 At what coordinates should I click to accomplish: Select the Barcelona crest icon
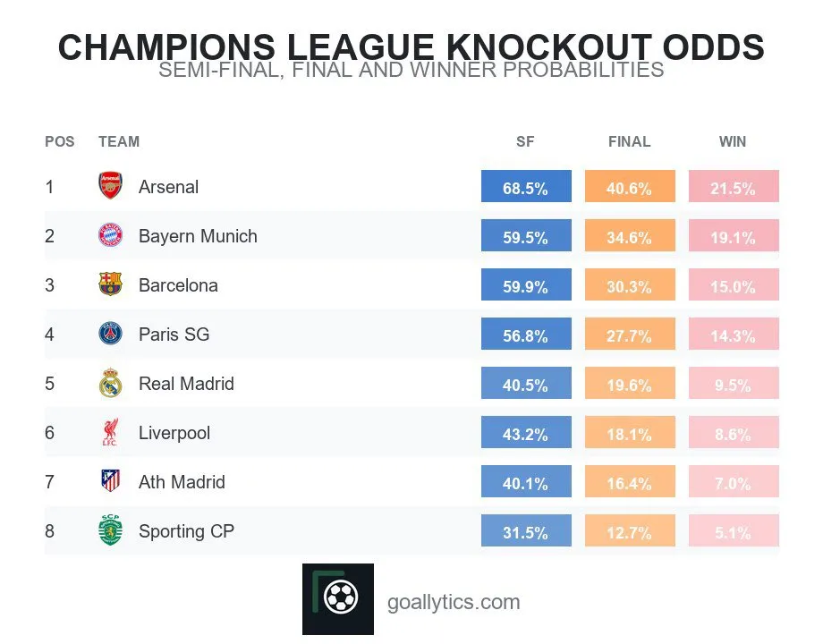(x=110, y=284)
